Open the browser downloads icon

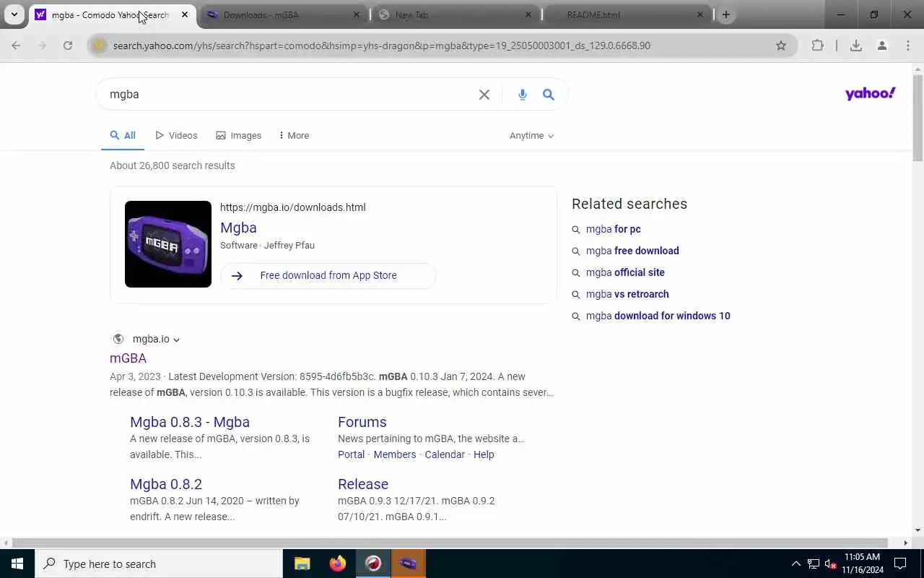coord(856,46)
